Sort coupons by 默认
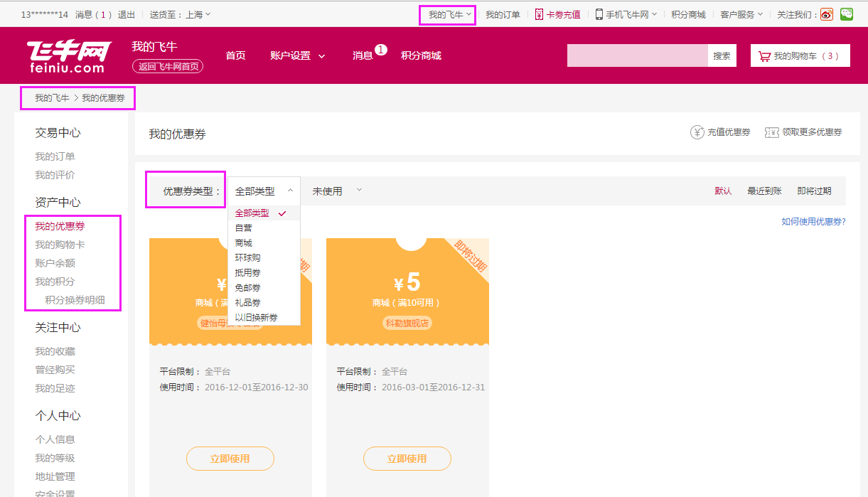This screenshot has width=868, height=497. coord(723,191)
